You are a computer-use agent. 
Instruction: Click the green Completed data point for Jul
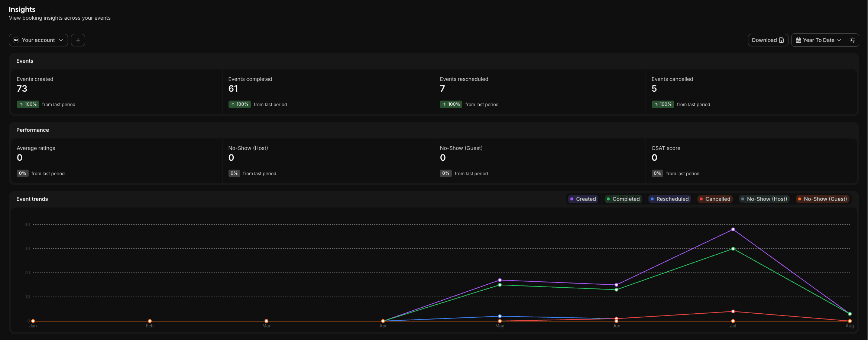click(x=733, y=249)
